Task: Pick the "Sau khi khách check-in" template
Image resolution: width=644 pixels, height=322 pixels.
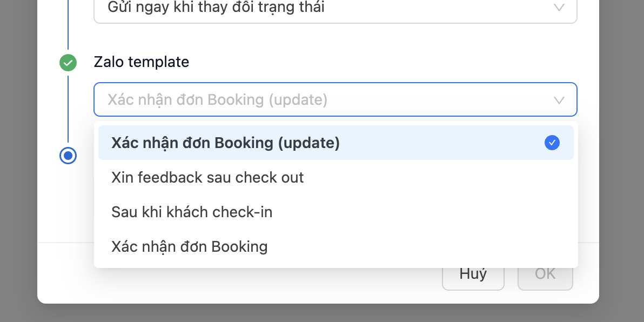Action: click(x=192, y=212)
